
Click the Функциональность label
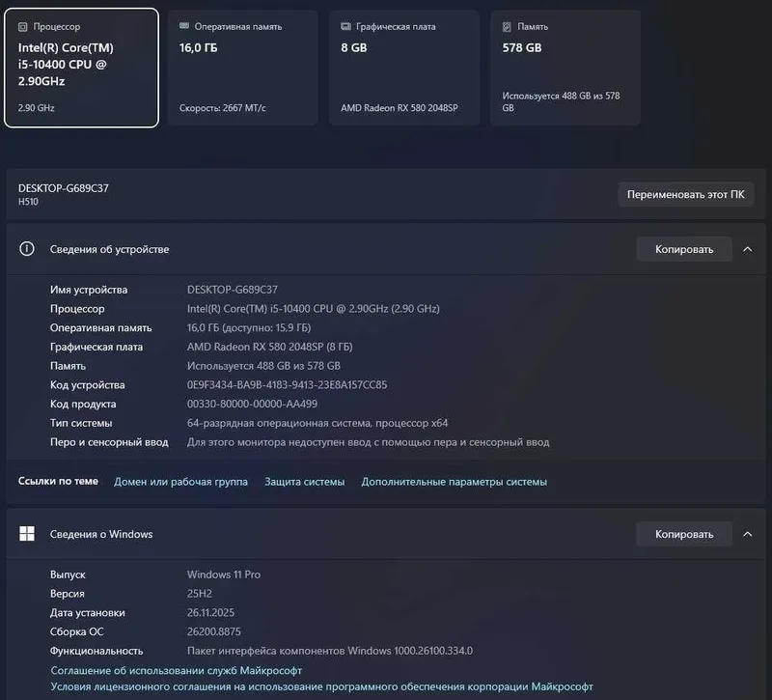tap(96, 651)
